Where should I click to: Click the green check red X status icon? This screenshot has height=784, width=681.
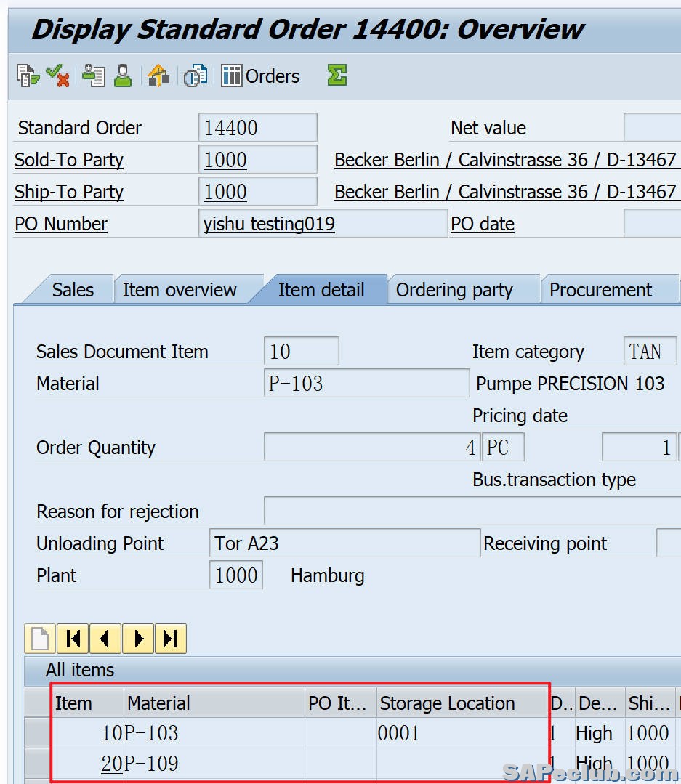57,76
